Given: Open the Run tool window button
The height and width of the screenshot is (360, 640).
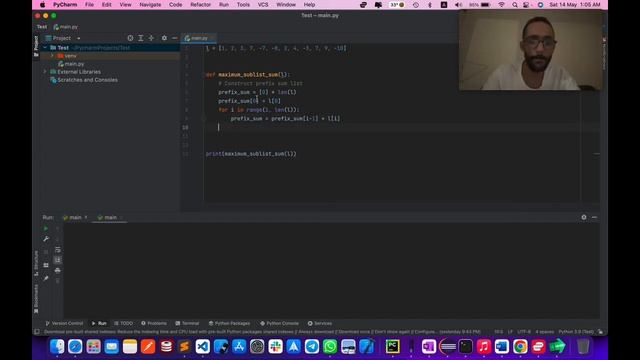Looking at the screenshot, I should tap(99, 323).
